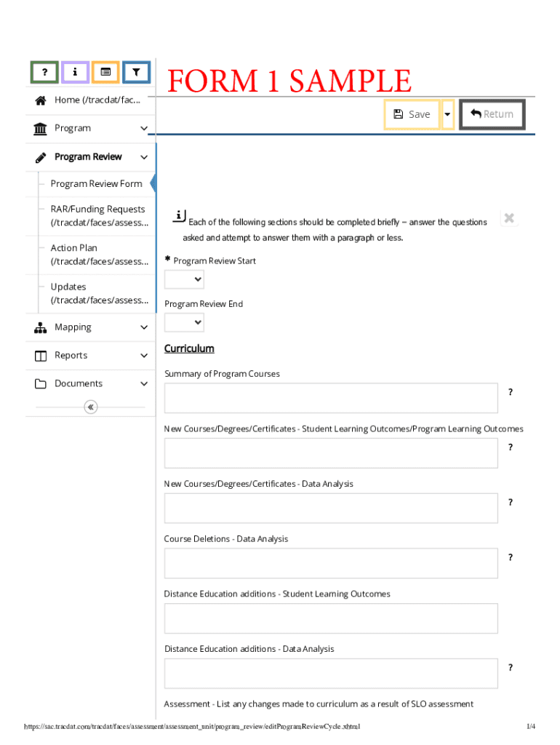
Task: Open the Program Review End dropdown
Action: [184, 322]
